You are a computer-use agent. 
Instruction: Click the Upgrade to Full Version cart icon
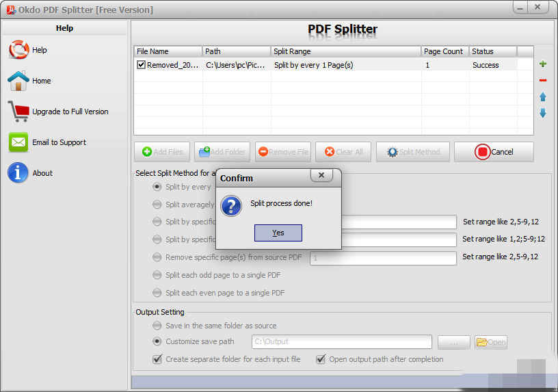click(18, 111)
